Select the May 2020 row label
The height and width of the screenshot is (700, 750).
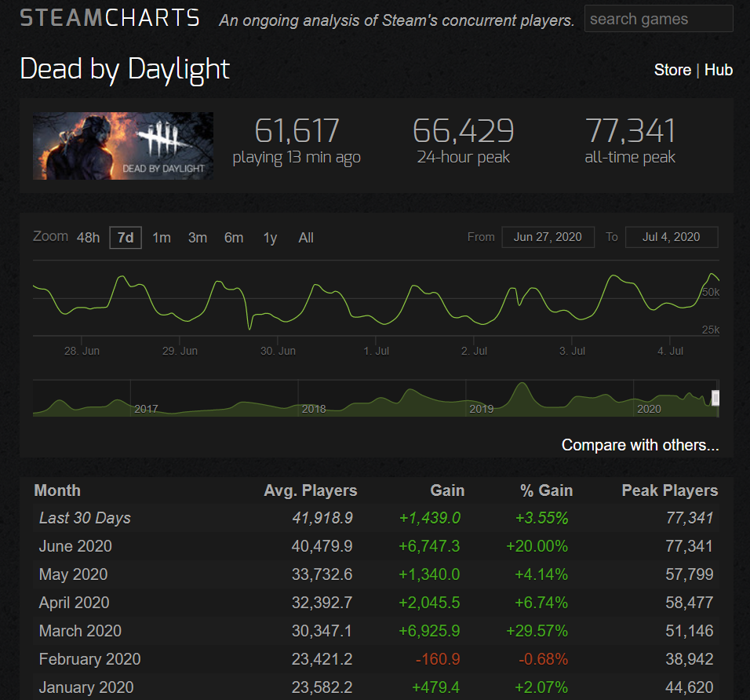pyautogui.click(x=73, y=574)
